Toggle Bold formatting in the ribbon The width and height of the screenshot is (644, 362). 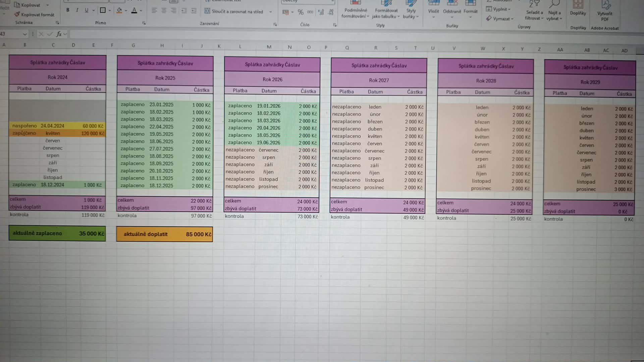tap(68, 10)
